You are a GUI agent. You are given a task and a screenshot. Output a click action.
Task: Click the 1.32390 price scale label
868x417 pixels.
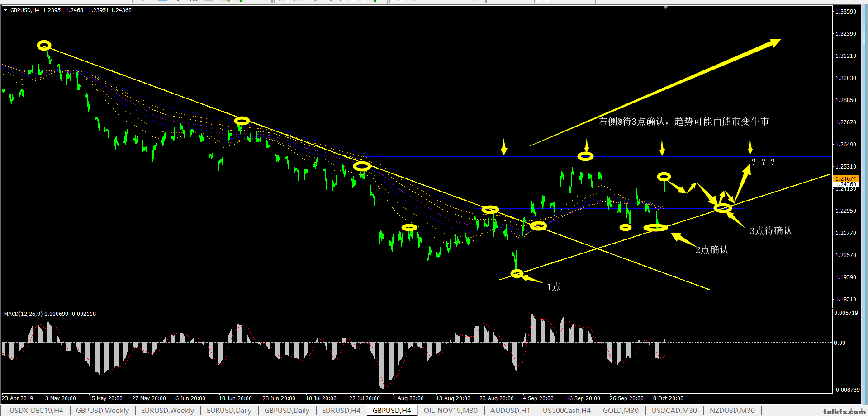(845, 33)
